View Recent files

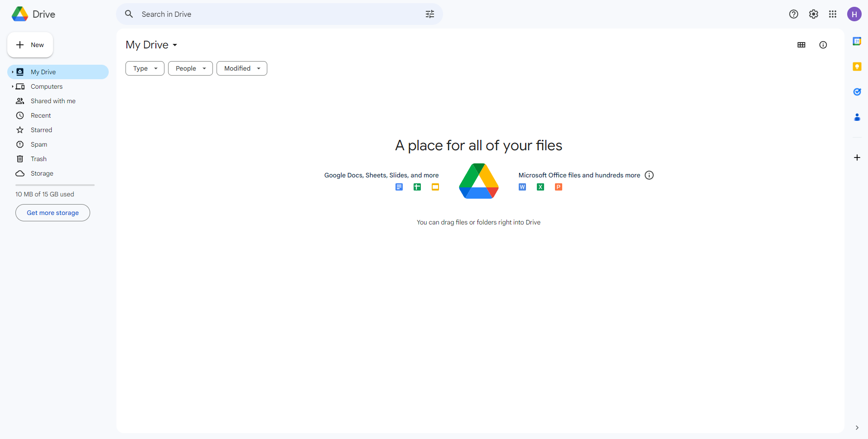pos(58,115)
